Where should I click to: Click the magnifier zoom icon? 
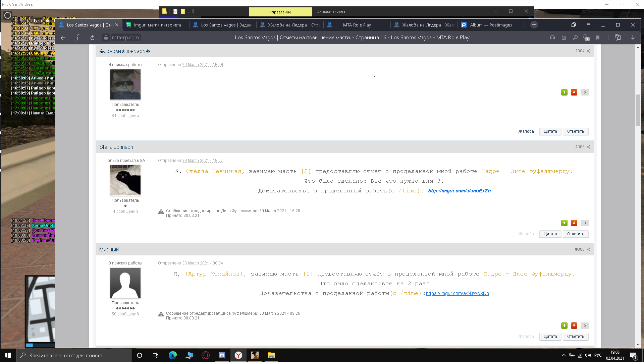point(575,38)
